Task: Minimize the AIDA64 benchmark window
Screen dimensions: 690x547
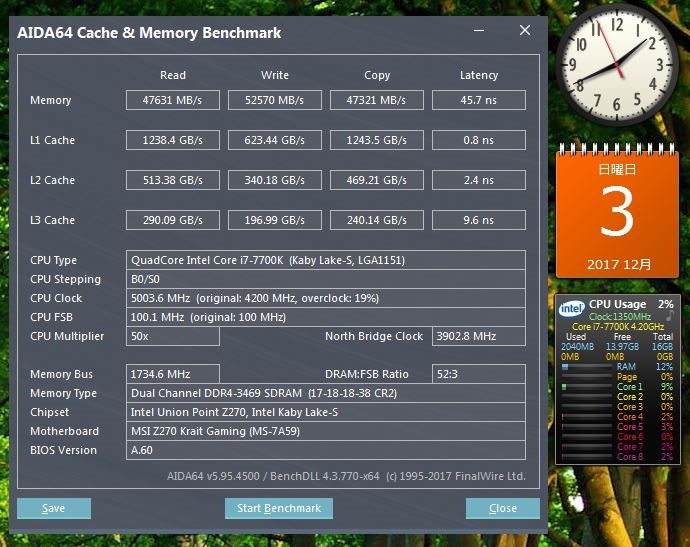Action: (x=479, y=30)
